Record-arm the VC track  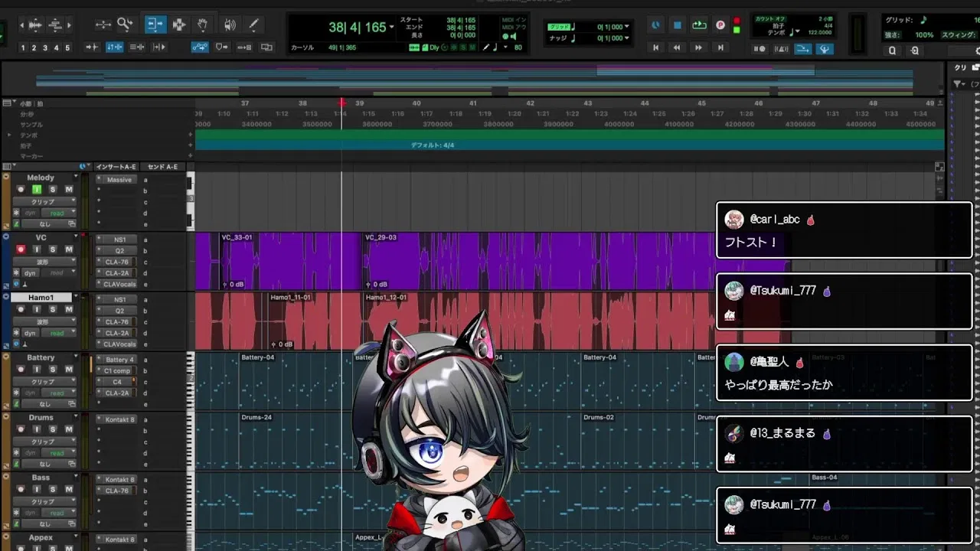pos(21,249)
